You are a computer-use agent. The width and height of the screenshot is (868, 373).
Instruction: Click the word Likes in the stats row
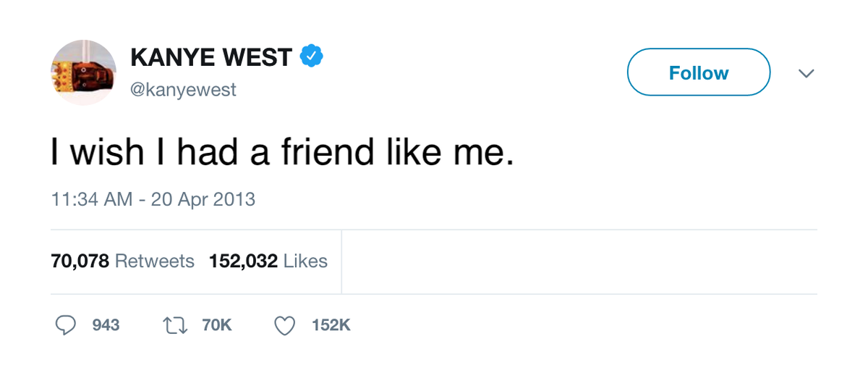pos(305,261)
